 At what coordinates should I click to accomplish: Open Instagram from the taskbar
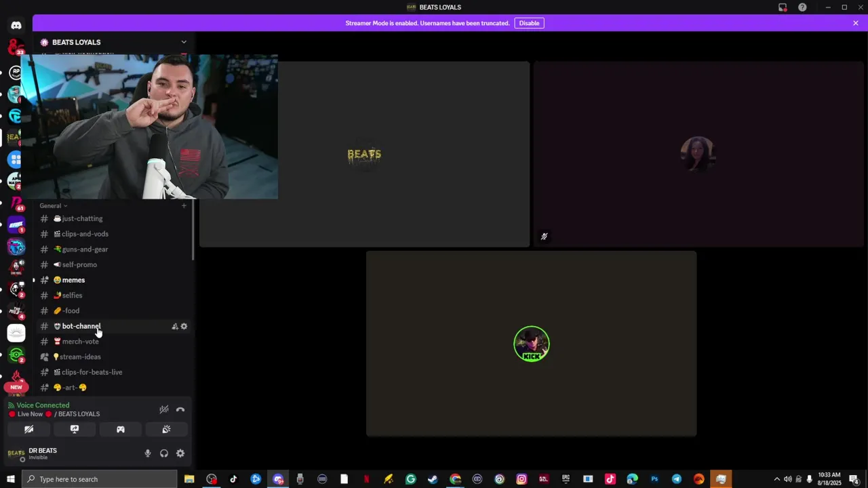(x=521, y=479)
